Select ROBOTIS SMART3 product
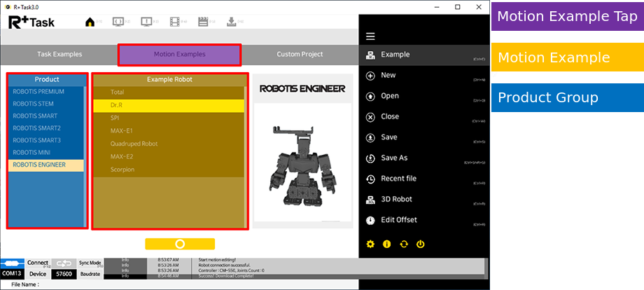Screen dimensions: 644x290 pos(46,140)
